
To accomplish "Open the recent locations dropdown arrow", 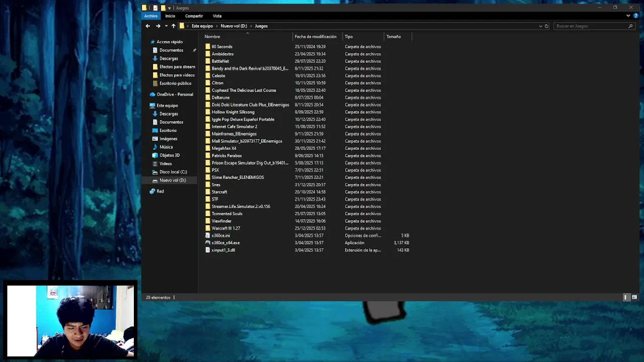I will (166, 26).
